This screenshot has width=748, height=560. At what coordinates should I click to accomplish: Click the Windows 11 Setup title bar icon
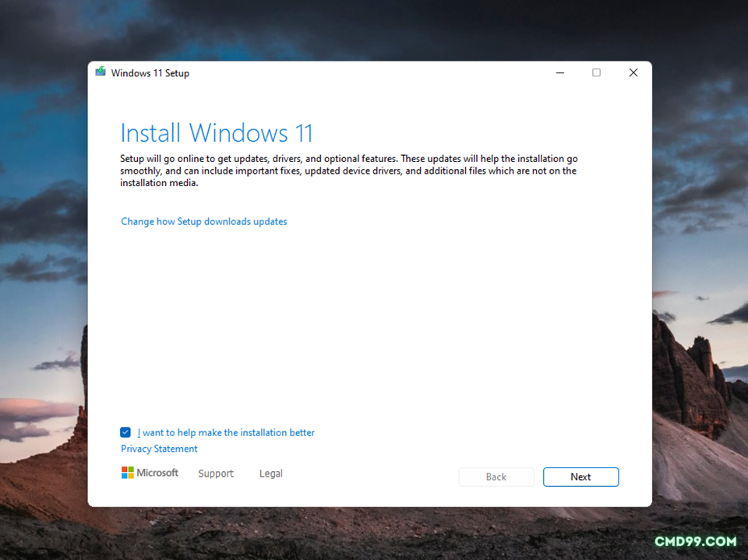coord(101,72)
